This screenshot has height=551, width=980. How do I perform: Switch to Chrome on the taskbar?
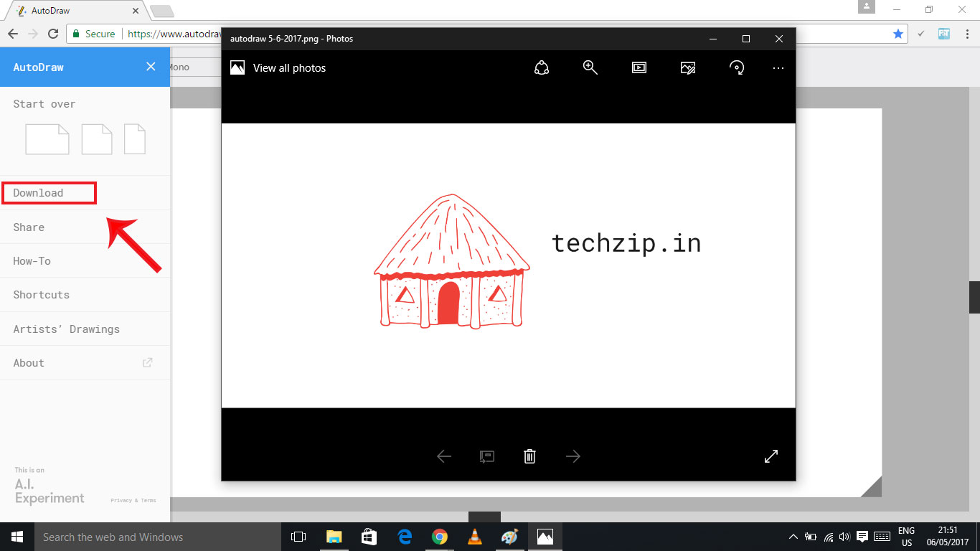click(x=439, y=537)
